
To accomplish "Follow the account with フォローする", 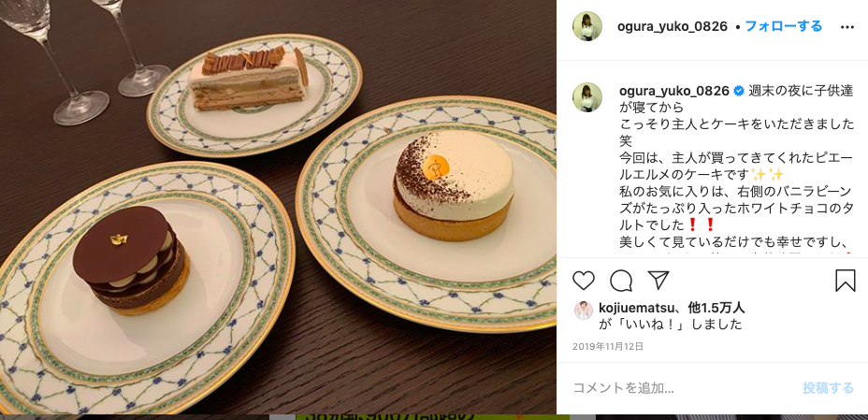I will tap(783, 26).
